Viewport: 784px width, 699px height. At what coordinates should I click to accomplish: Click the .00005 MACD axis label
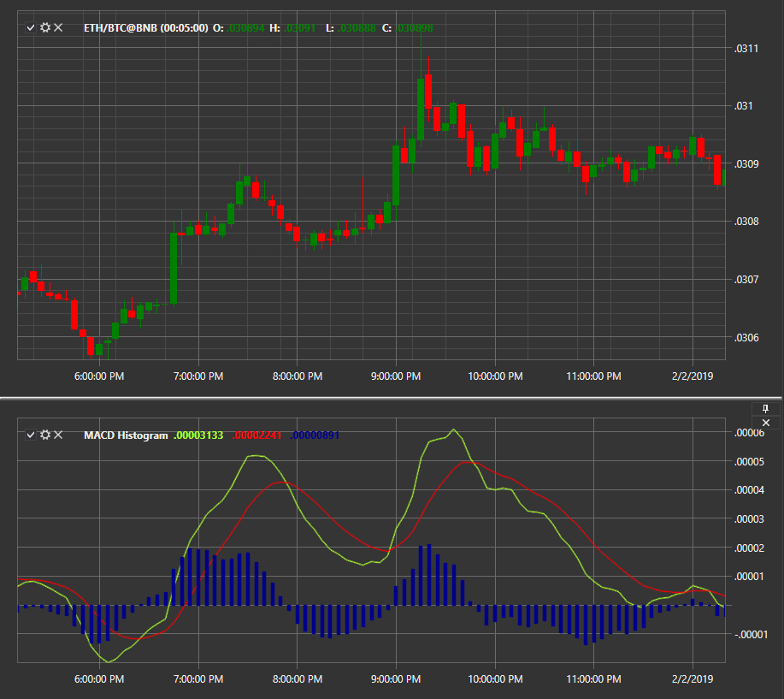click(749, 461)
